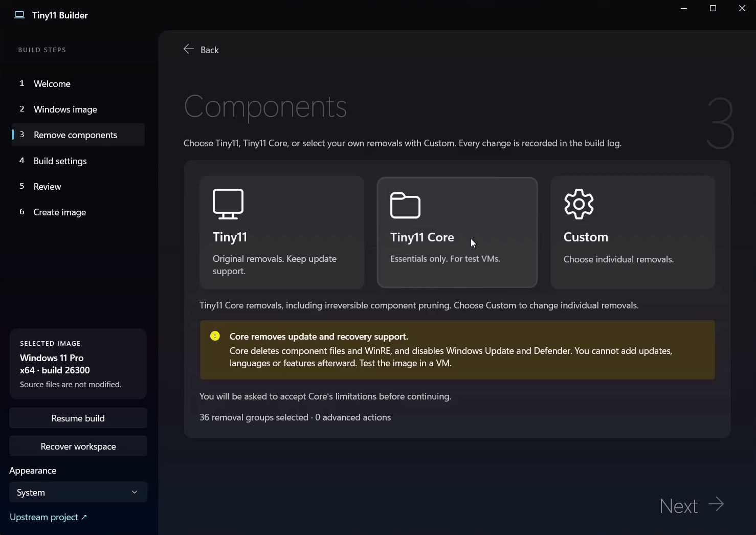Click 'Core removes update and recovery support.' heading
756x535 pixels.
tap(319, 337)
